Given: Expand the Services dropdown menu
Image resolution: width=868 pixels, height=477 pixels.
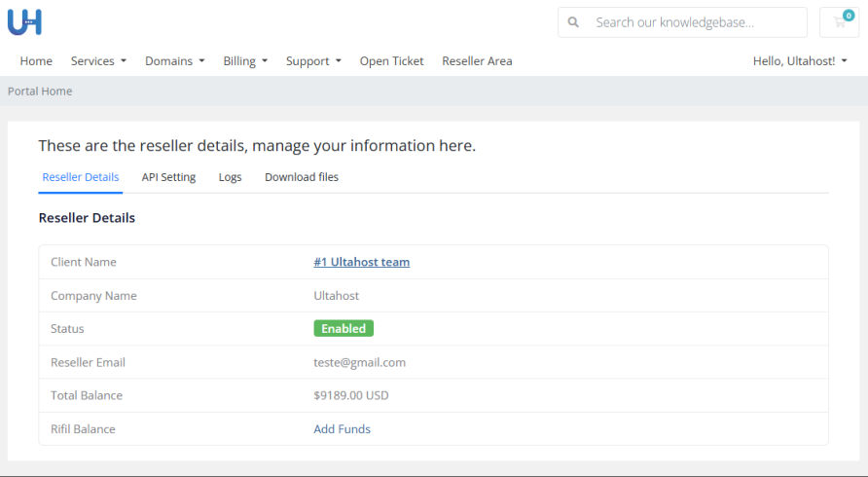Looking at the screenshot, I should (98, 60).
